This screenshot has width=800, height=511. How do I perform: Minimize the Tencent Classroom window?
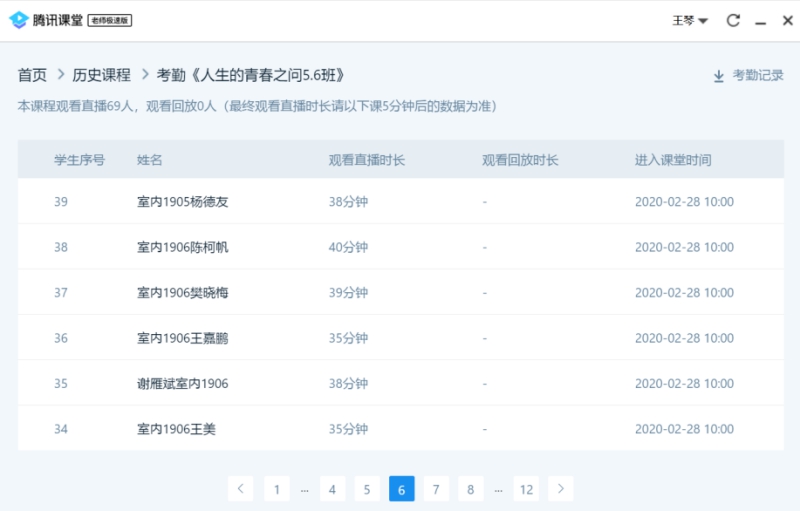[x=761, y=21]
